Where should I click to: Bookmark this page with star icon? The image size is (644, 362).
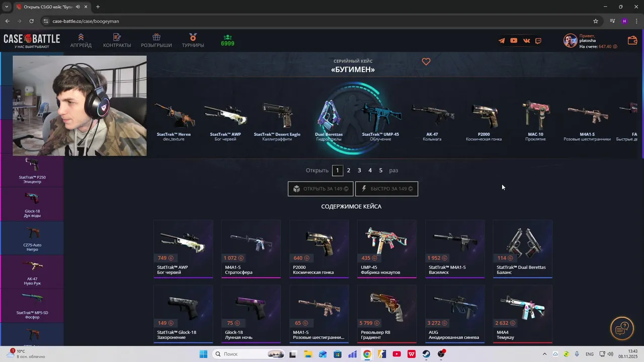point(596,21)
